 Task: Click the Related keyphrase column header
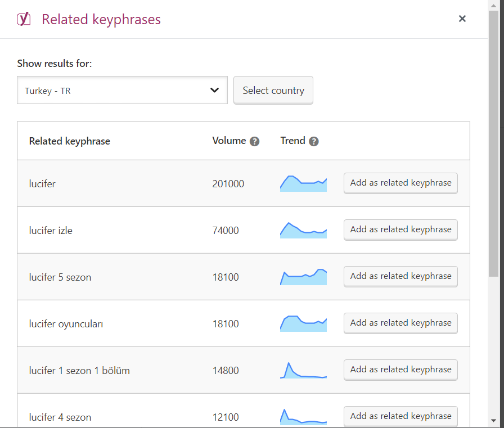(69, 141)
